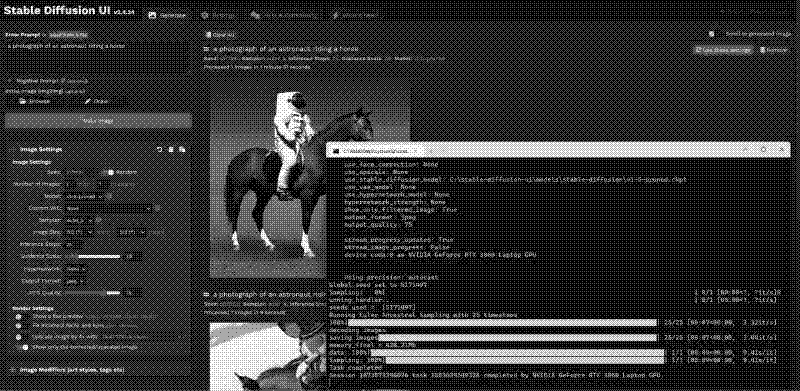Expand the Negative Prompt section
800x391 pixels.
pos(48,81)
